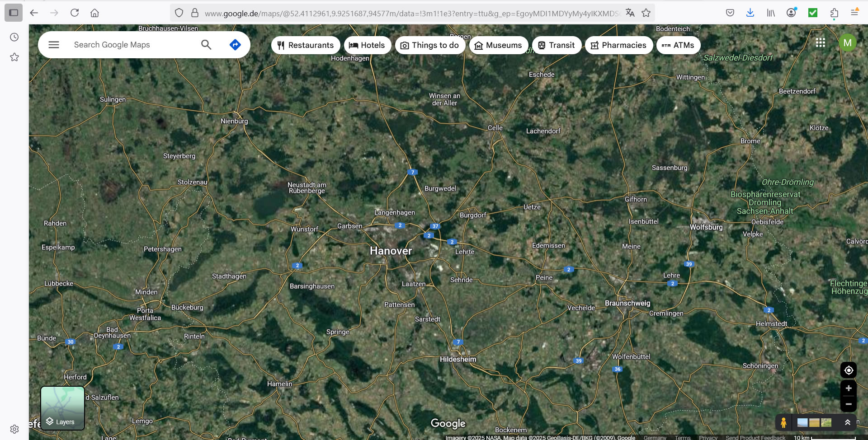Open the Firefox application menu

click(x=854, y=13)
